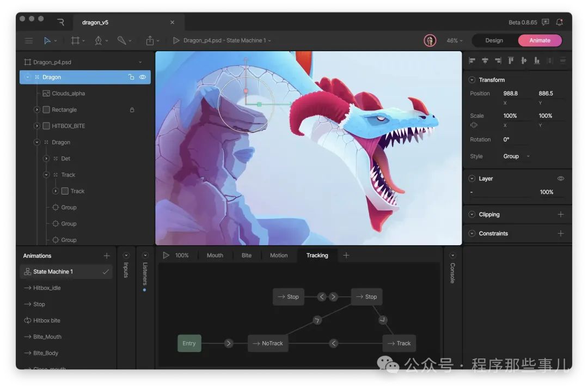This screenshot has width=588, height=389.
Task: Open the feedback chat icon
Action: tap(545, 22)
